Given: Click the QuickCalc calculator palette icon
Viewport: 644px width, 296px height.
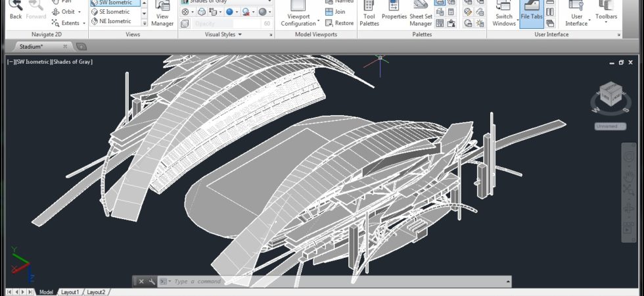Looking at the screenshot, I should tap(451, 12).
